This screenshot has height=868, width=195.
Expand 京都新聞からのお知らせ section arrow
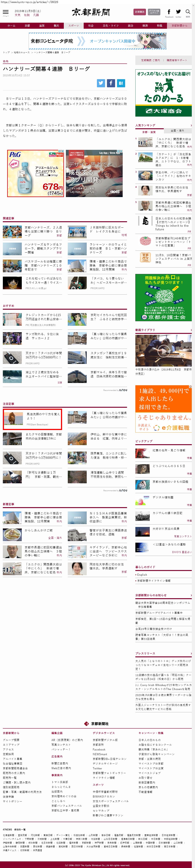pyautogui.click(x=191, y=595)
